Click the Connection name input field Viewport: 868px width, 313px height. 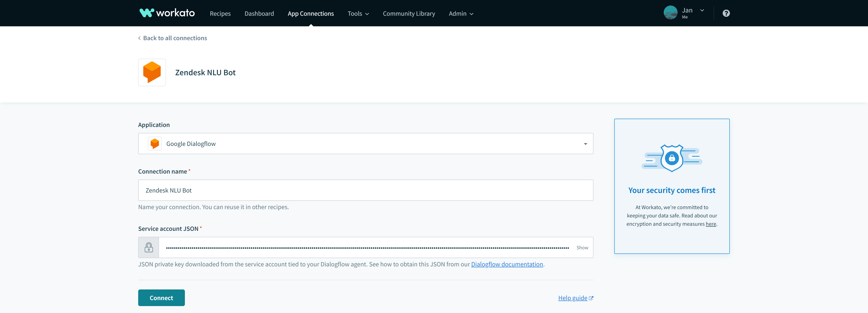coord(365,190)
